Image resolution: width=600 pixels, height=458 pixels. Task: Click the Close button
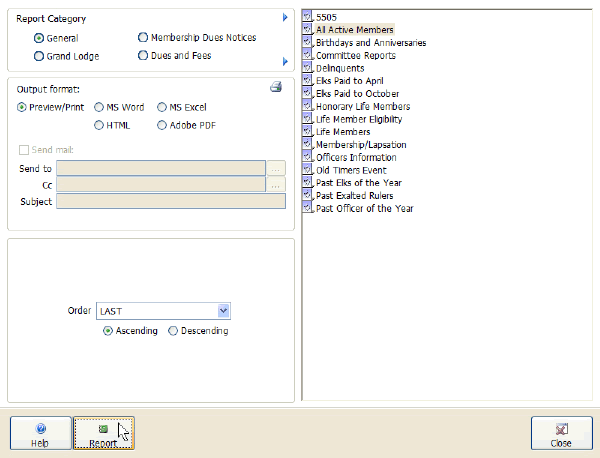(561, 433)
